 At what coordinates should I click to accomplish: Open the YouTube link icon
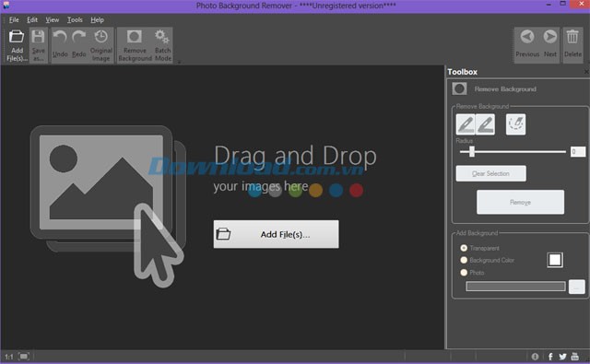574,356
